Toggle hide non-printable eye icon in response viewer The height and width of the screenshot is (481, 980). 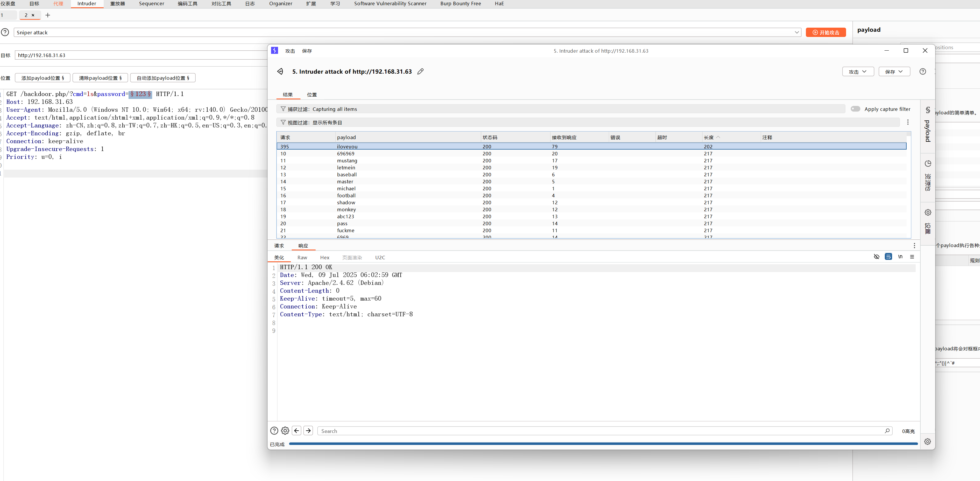click(877, 257)
